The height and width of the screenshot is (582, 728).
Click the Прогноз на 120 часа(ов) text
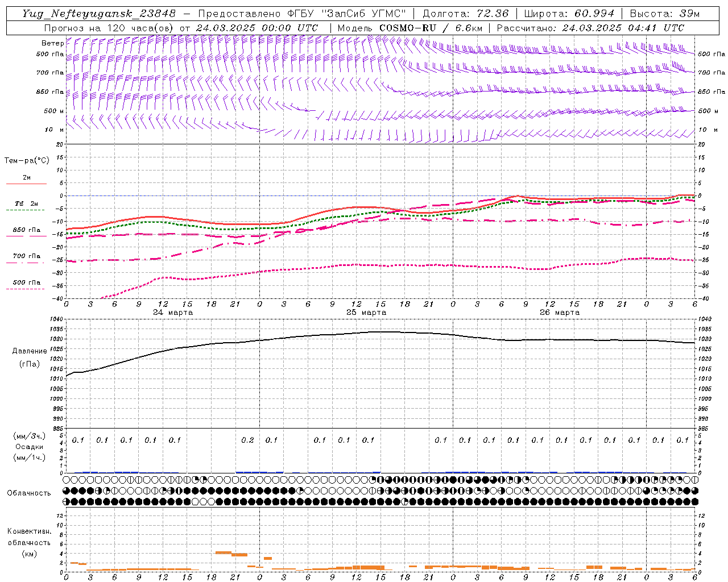tap(109, 28)
